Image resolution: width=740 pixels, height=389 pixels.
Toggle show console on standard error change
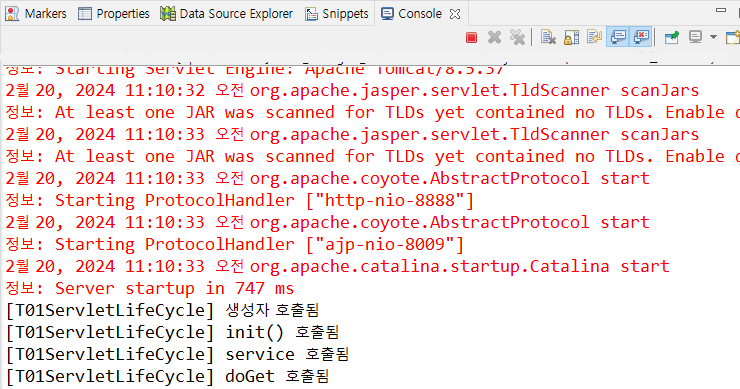[641, 37]
